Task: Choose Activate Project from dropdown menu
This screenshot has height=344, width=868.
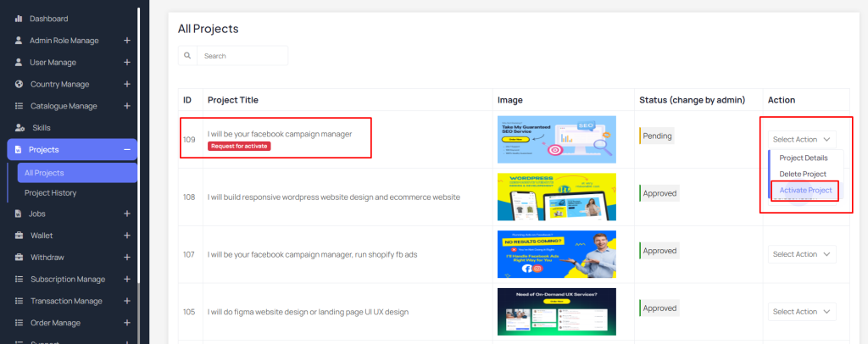Action: [805, 191]
